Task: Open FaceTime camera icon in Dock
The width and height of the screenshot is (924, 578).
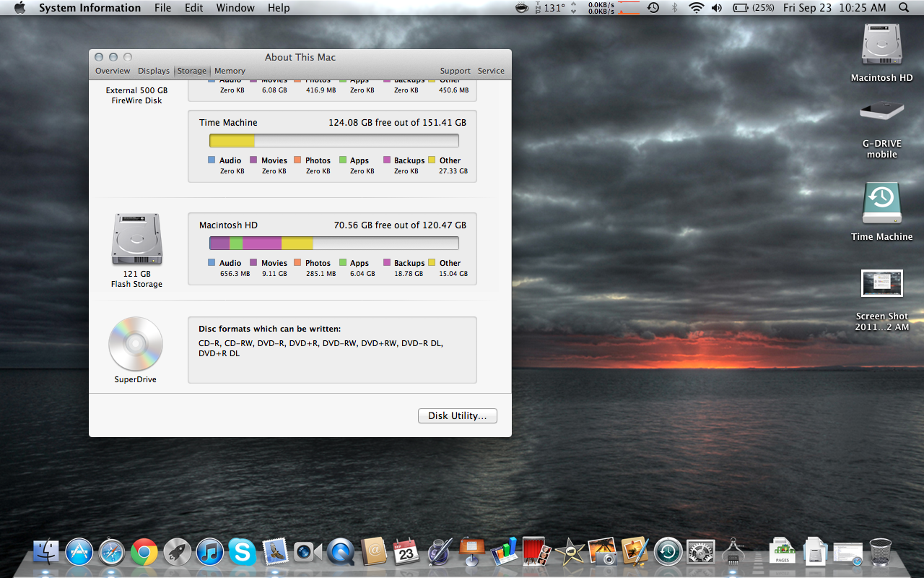Action: click(308, 553)
